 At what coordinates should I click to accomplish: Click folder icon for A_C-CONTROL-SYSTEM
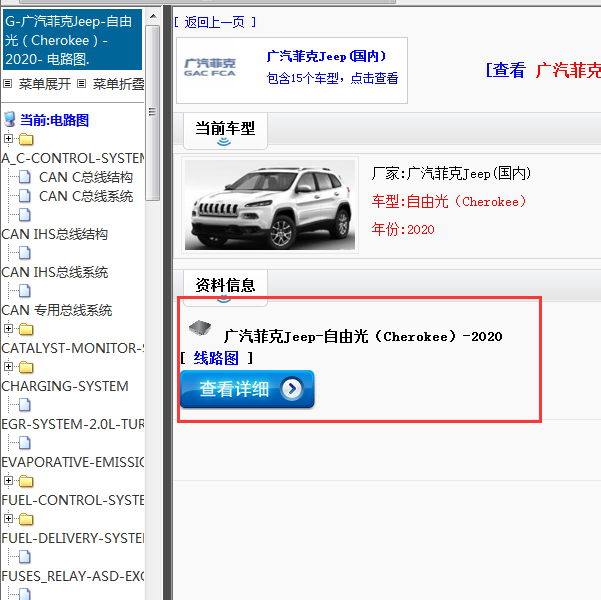tap(26, 139)
